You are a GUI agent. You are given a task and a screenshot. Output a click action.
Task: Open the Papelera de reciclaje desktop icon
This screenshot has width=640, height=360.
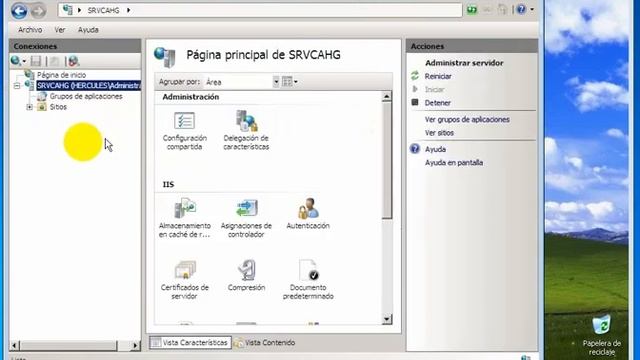click(x=602, y=335)
